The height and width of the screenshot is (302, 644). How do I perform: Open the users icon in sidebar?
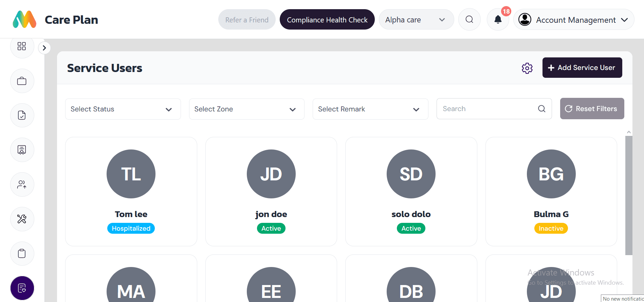[x=22, y=184]
